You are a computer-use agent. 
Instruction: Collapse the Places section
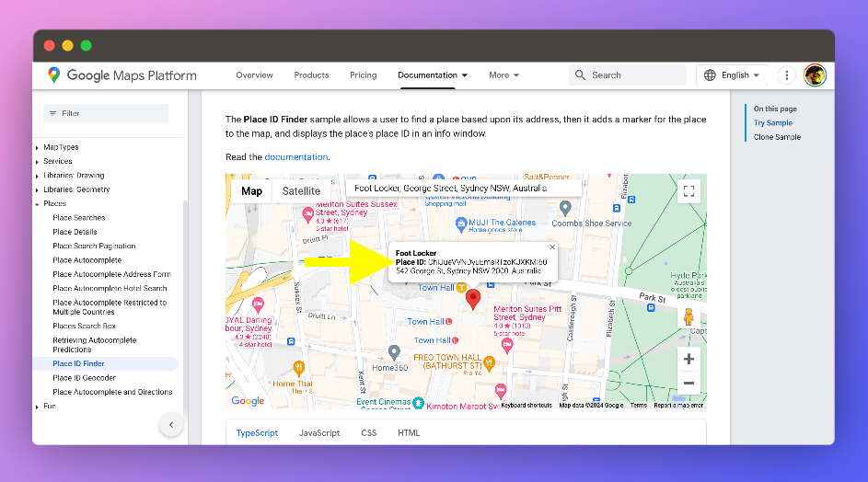tap(37, 204)
